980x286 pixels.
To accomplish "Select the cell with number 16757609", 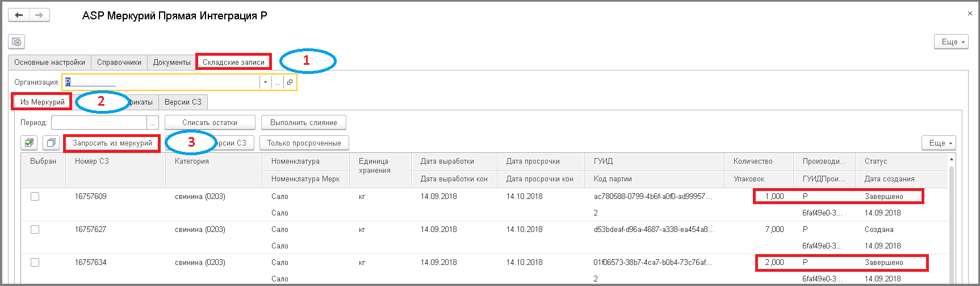I will click(91, 196).
